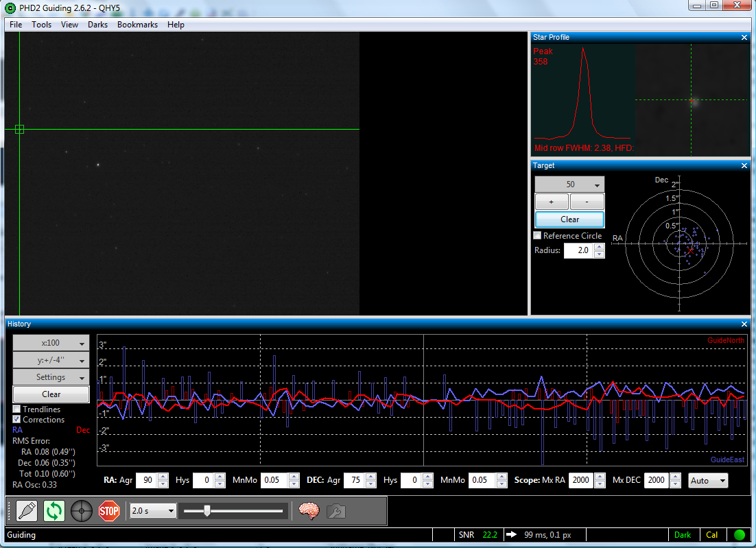This screenshot has width=756, height=548.
Task: Toggle the Reference Circle checkbox
Action: tap(538, 236)
